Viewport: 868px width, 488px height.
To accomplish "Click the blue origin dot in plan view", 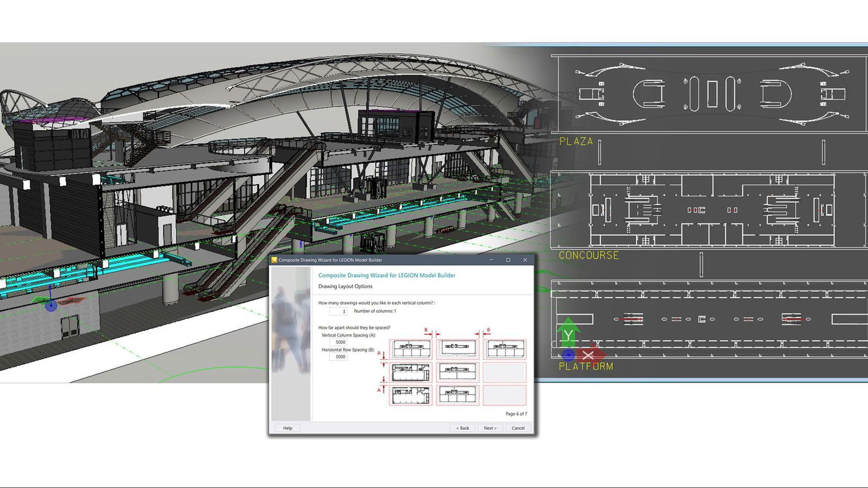I will click(568, 355).
